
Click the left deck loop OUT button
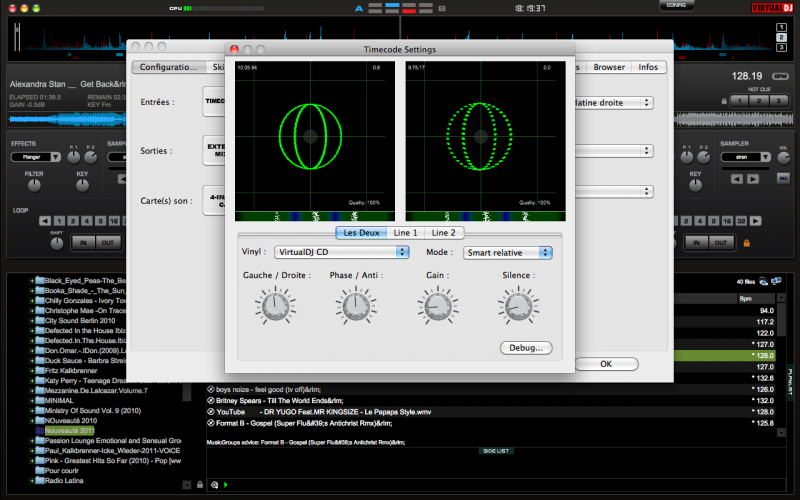coord(108,243)
